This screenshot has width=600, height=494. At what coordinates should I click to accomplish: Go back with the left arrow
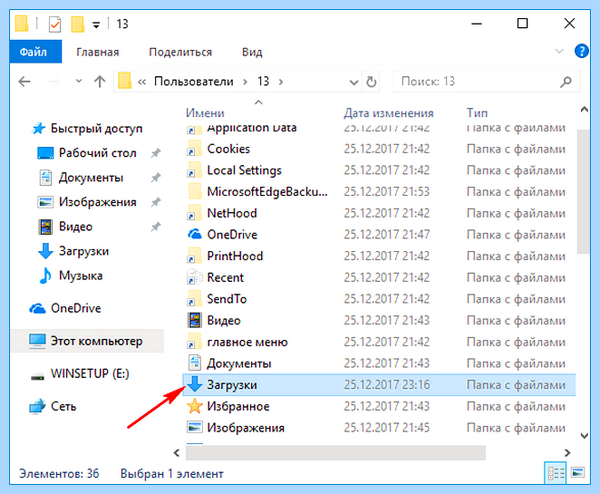[x=24, y=82]
